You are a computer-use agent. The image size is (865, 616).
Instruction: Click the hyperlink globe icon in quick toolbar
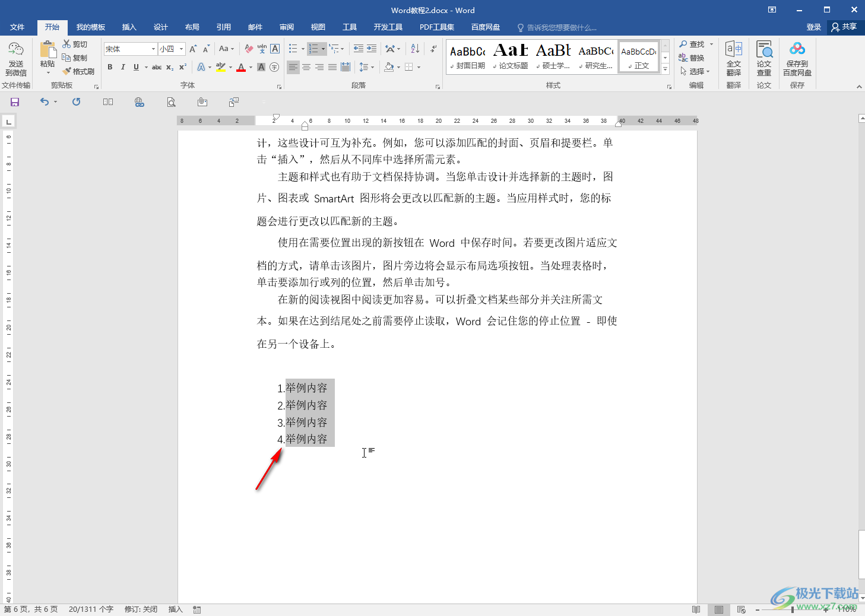(139, 102)
